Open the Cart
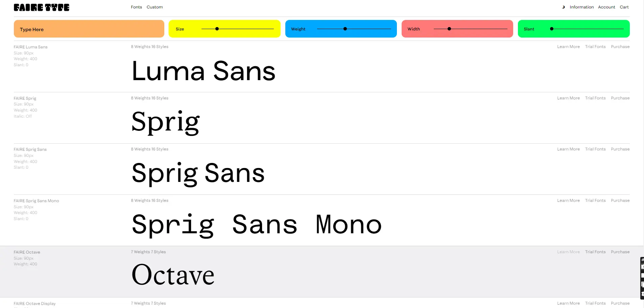The height and width of the screenshot is (308, 644). pyautogui.click(x=624, y=7)
